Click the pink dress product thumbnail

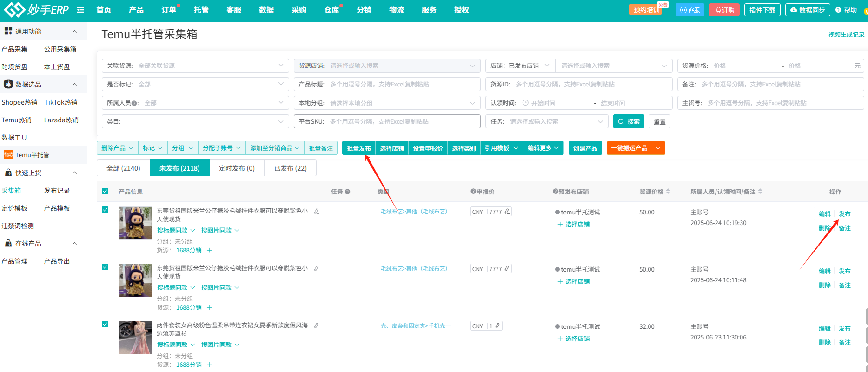[135, 338]
